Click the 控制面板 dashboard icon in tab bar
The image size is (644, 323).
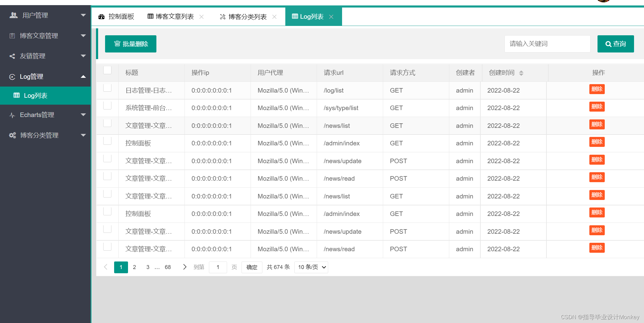click(x=101, y=17)
